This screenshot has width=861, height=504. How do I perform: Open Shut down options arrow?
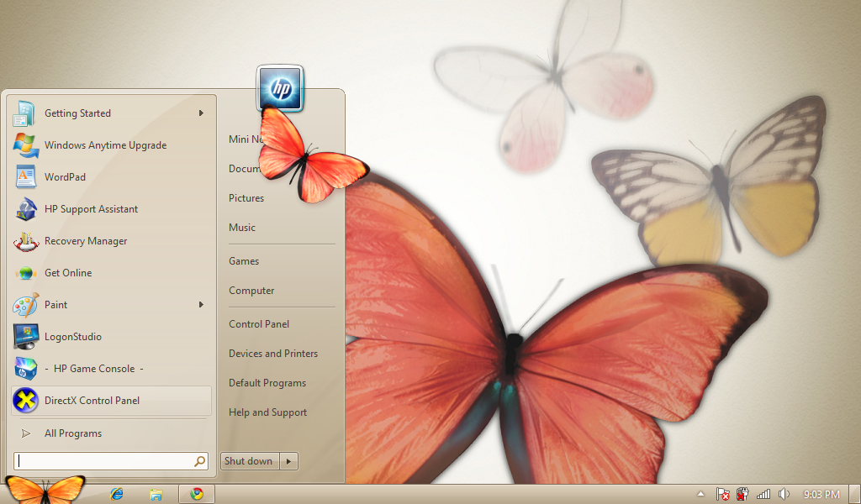pyautogui.click(x=288, y=461)
